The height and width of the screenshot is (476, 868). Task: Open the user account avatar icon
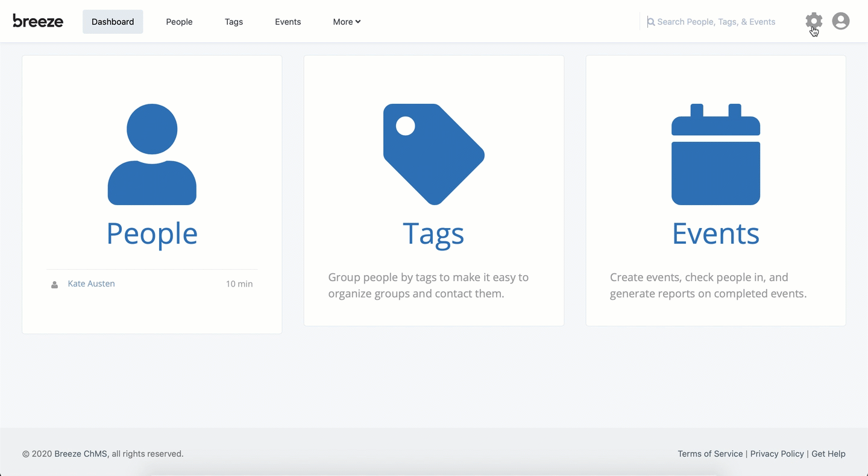coord(841,21)
